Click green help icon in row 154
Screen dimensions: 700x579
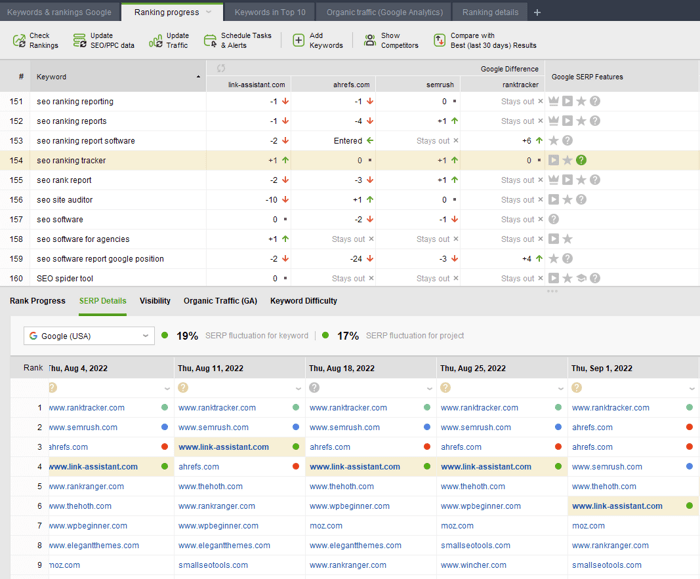click(x=581, y=160)
